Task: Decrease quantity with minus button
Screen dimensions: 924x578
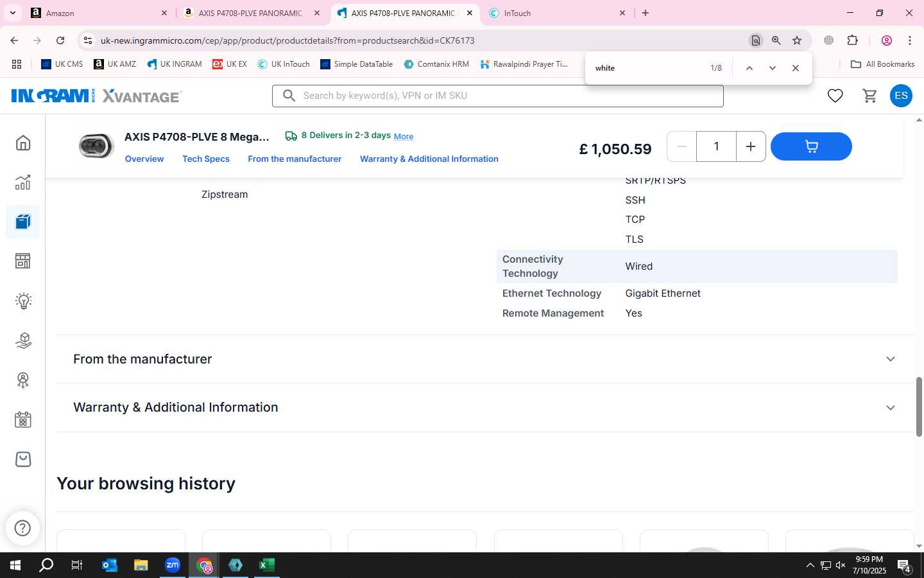Action: (682, 146)
